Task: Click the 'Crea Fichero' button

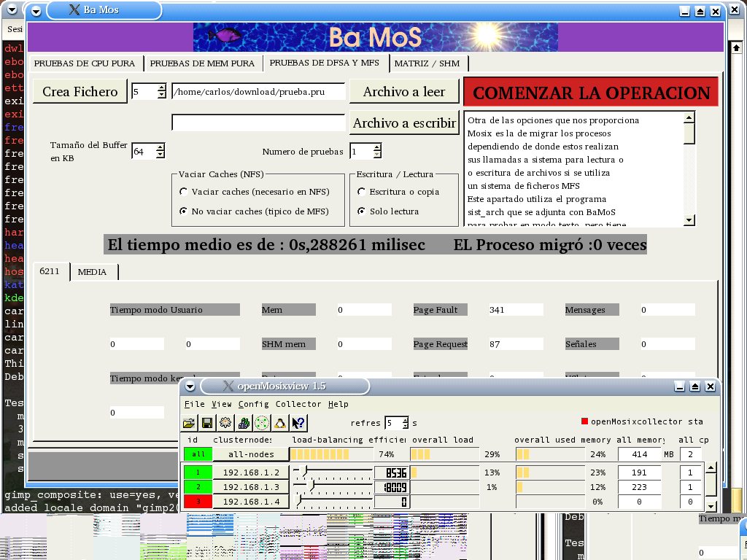Action: pos(80,92)
